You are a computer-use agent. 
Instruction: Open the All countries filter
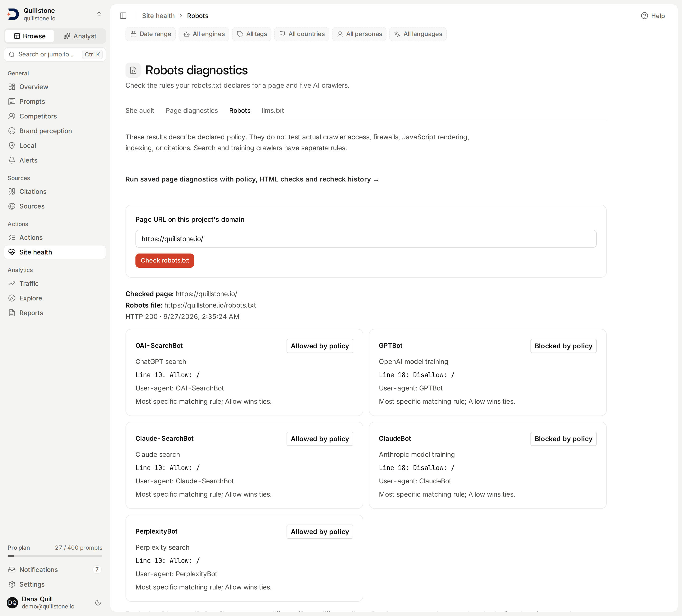[302, 34]
